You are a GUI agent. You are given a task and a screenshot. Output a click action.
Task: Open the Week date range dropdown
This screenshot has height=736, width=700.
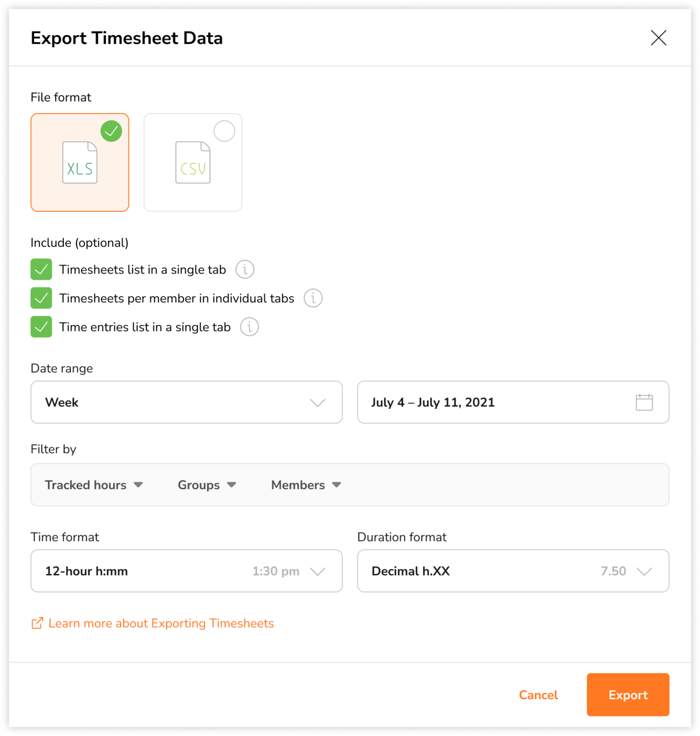pos(186,402)
